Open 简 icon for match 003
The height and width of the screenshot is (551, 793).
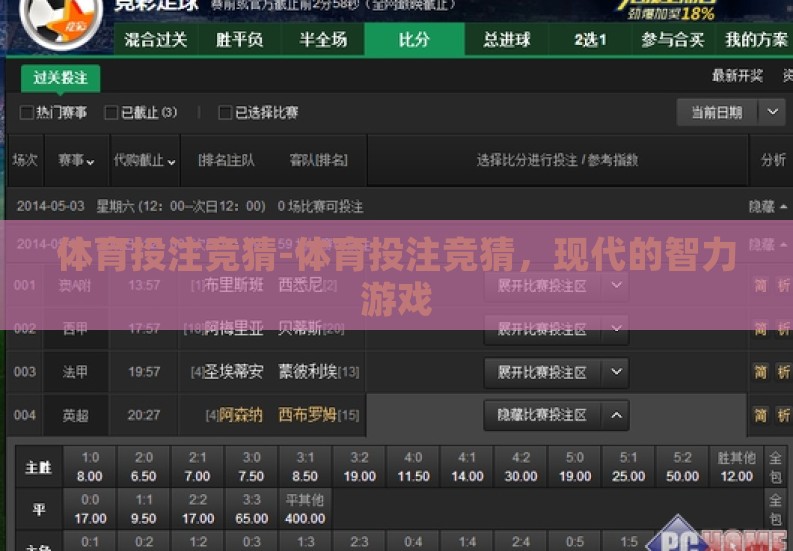[761, 372]
